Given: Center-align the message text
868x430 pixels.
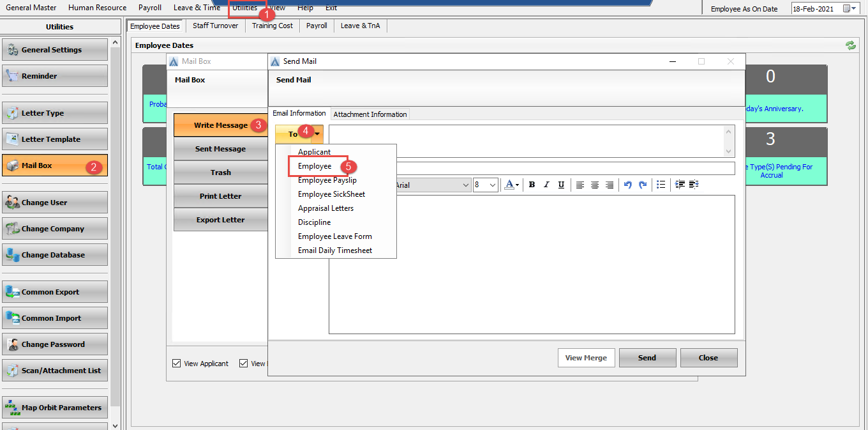Looking at the screenshot, I should coord(594,185).
